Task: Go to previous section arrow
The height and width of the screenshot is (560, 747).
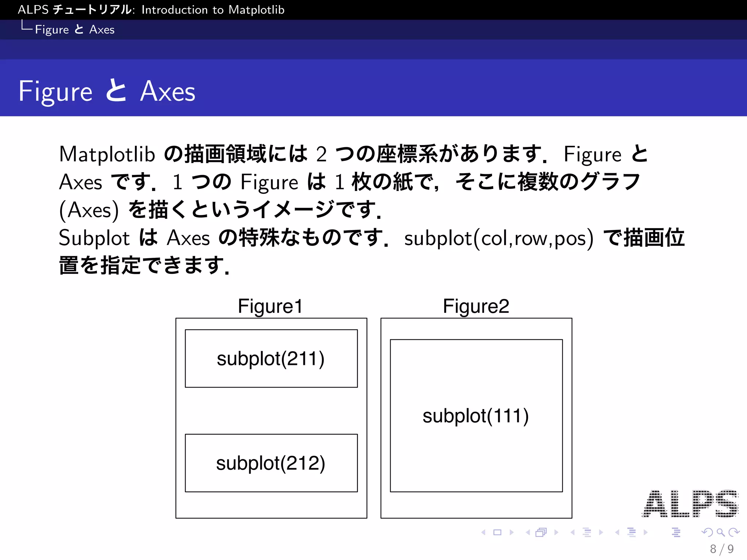Action: [617, 532]
